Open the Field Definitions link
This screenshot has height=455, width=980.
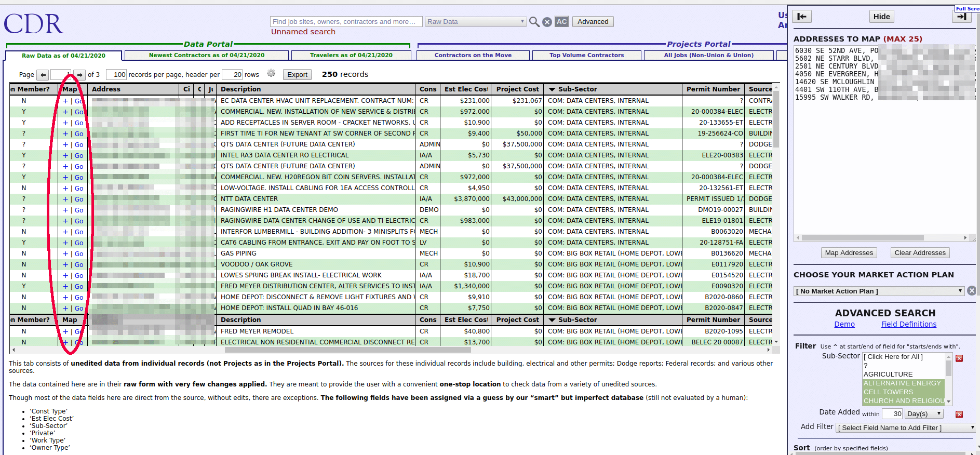[x=908, y=324]
